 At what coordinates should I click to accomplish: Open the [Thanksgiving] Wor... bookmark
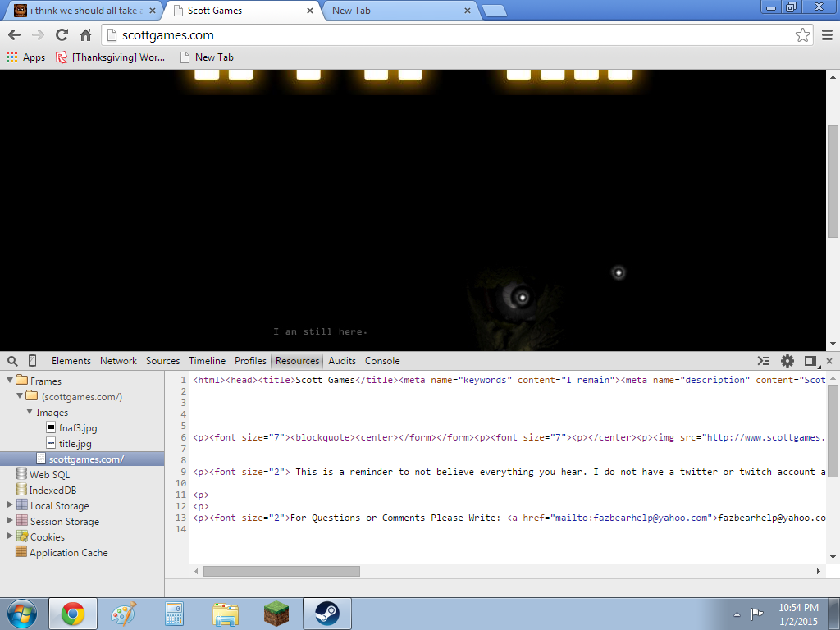111,57
